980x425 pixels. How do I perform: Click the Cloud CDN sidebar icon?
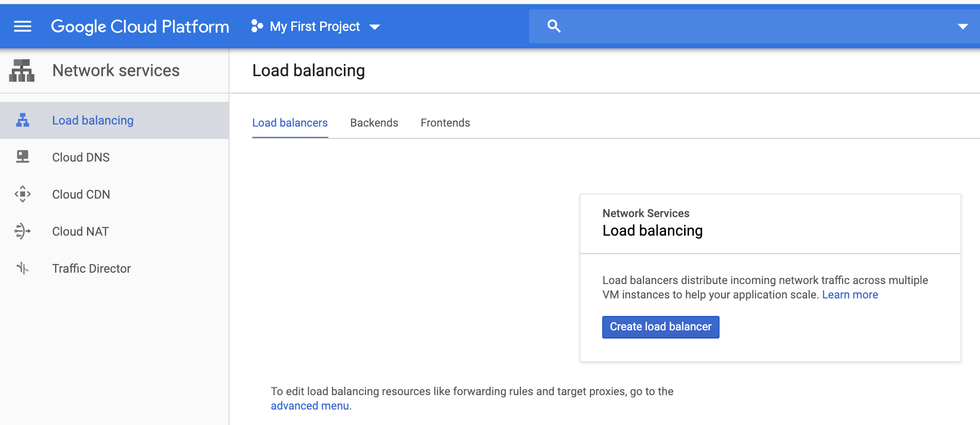click(x=23, y=194)
